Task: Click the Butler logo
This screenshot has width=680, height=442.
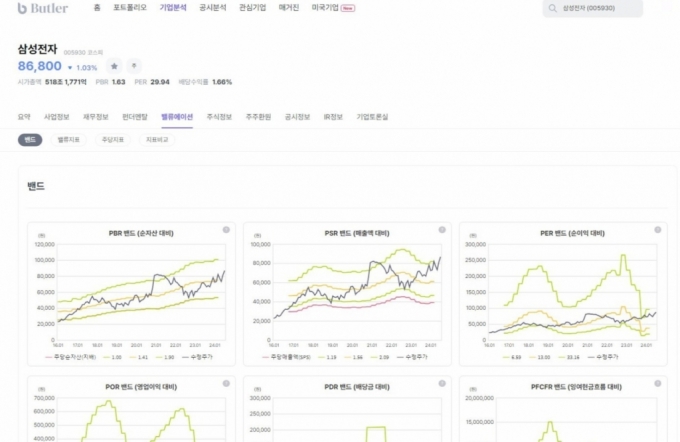Action: click(x=42, y=8)
